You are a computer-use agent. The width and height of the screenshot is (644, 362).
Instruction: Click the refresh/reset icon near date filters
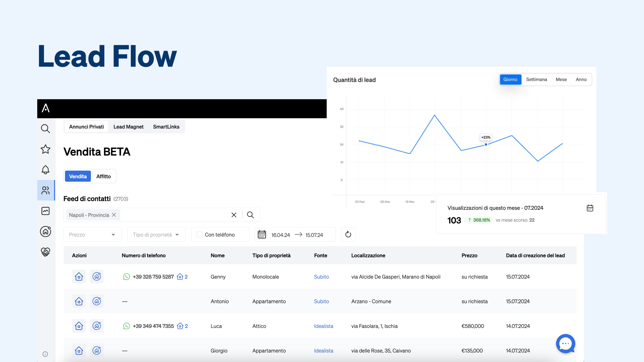pyautogui.click(x=348, y=235)
